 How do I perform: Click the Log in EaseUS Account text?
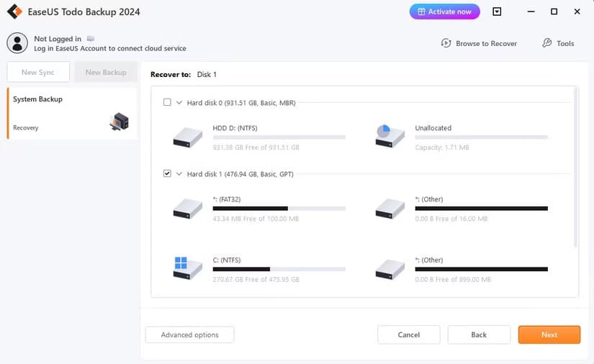[110, 48]
